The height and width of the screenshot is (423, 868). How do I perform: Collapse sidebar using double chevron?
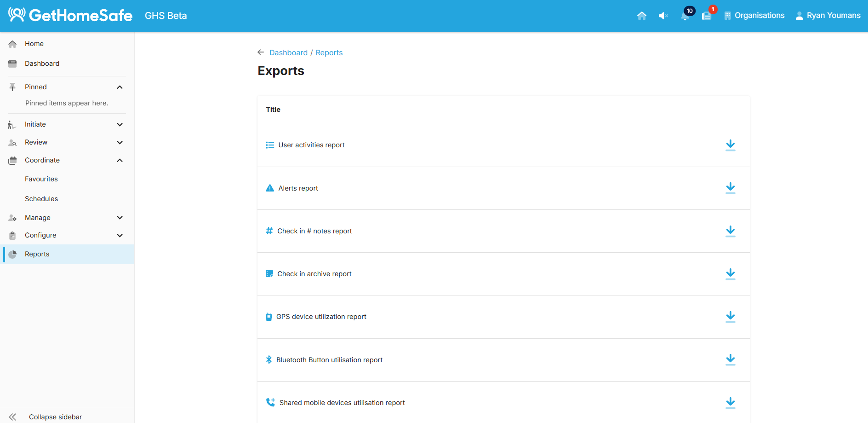tap(12, 417)
